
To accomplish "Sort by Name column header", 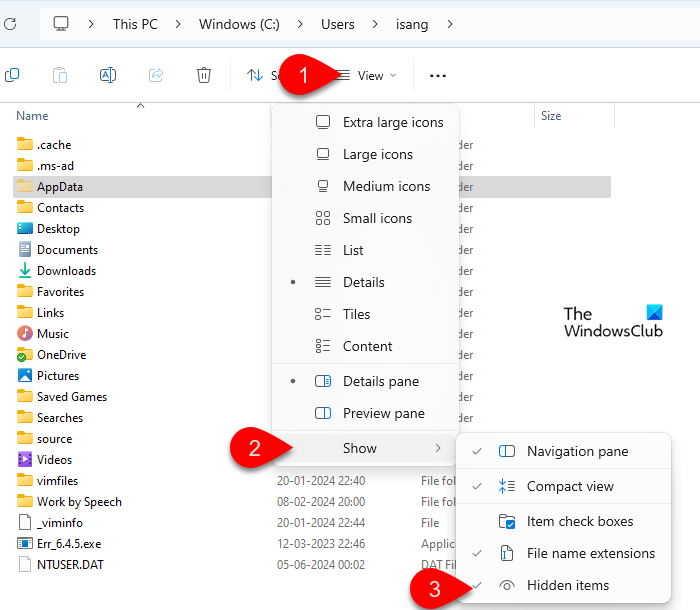I will [32, 116].
